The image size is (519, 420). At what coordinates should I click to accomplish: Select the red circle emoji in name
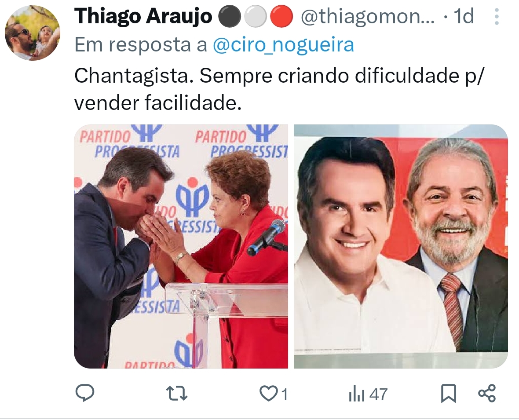point(281,17)
